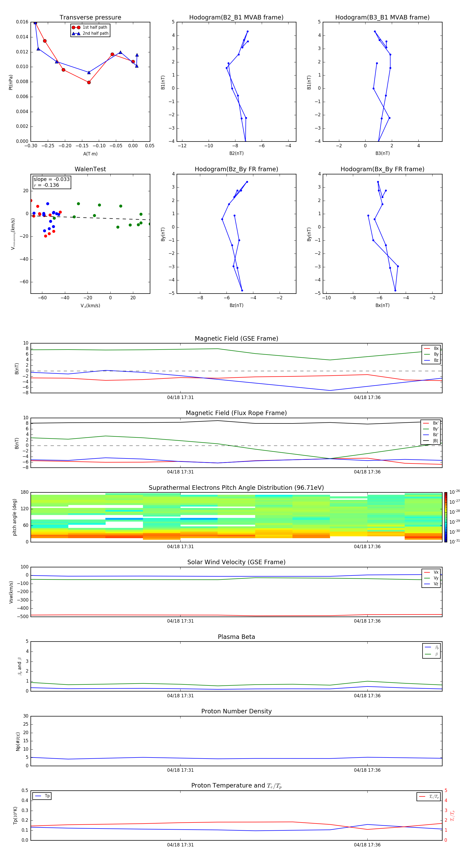473x868 pixels.
Task: Select the Vx legend entry
Action: click(x=431, y=572)
